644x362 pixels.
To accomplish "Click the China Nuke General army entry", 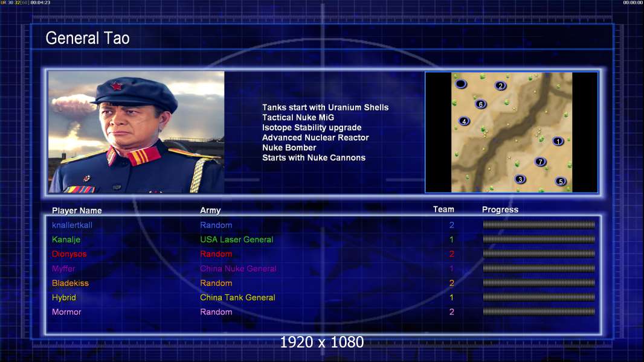I will [238, 269].
